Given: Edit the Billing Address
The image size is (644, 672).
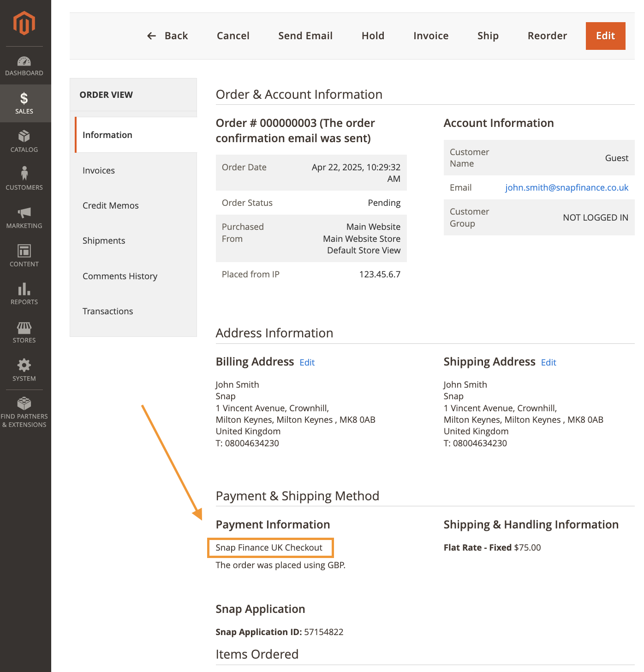Looking at the screenshot, I should 307,362.
